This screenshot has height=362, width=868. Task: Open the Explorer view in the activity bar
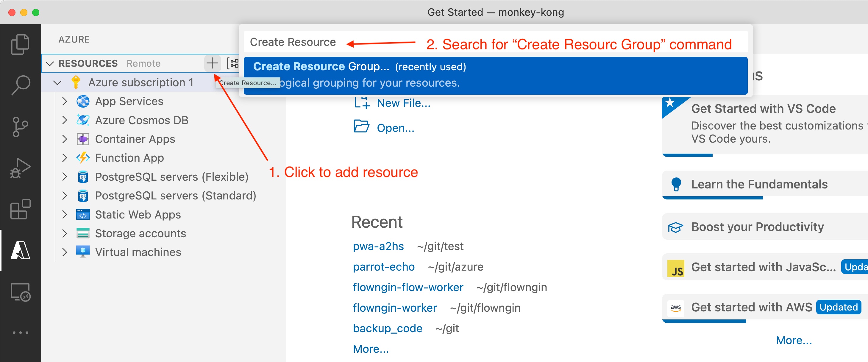click(20, 44)
